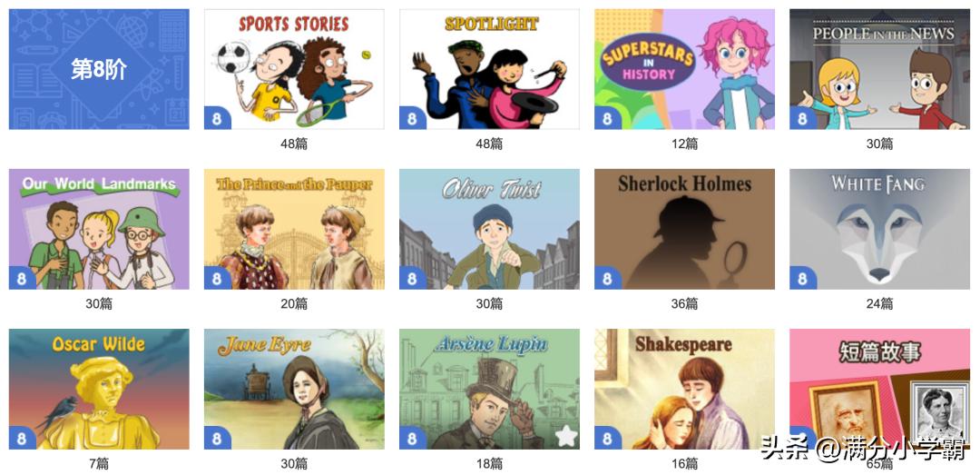This screenshot has width=980, height=475.
Task: Click the 36篇 label under Sherlock Holmes
Action: pos(684,303)
